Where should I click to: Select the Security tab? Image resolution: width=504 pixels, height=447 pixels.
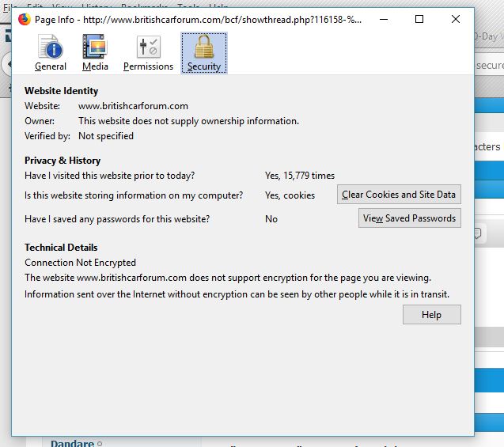204,53
